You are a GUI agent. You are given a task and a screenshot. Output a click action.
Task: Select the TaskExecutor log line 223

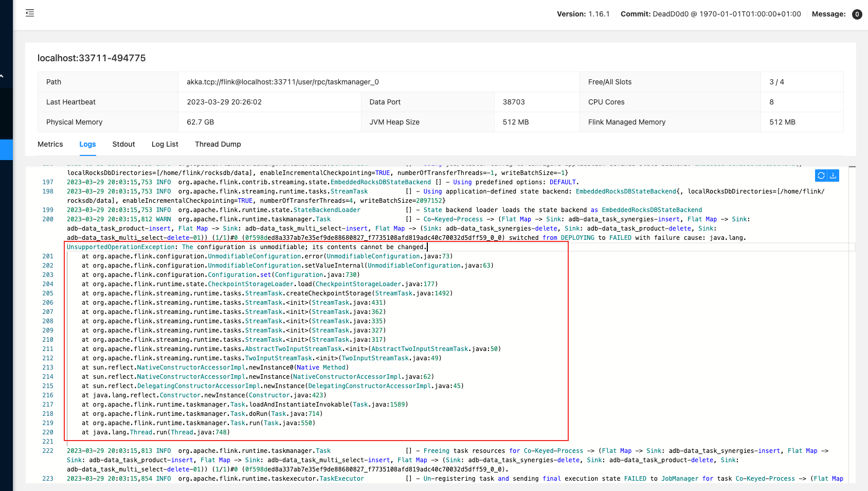click(x=455, y=479)
